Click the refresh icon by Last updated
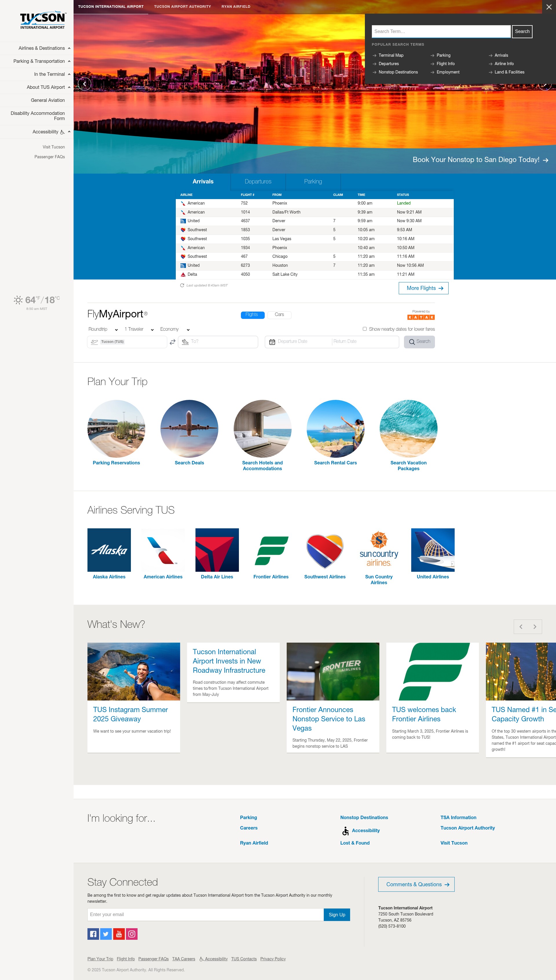 coord(182,285)
